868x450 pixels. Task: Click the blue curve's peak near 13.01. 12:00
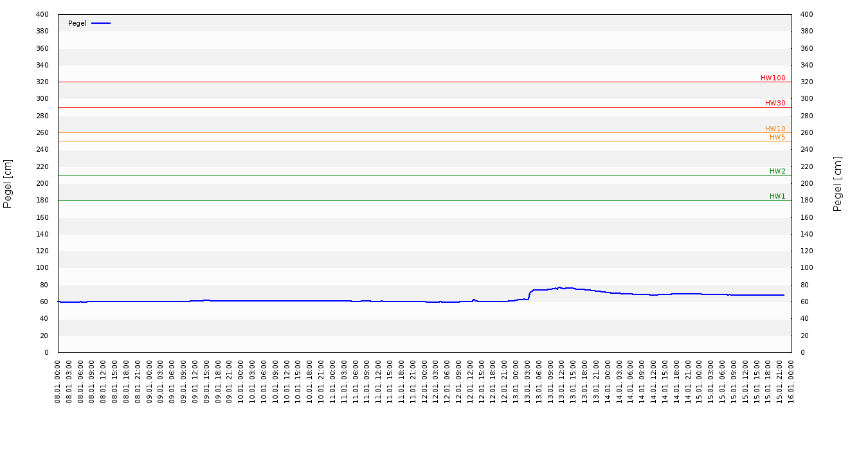coord(559,287)
